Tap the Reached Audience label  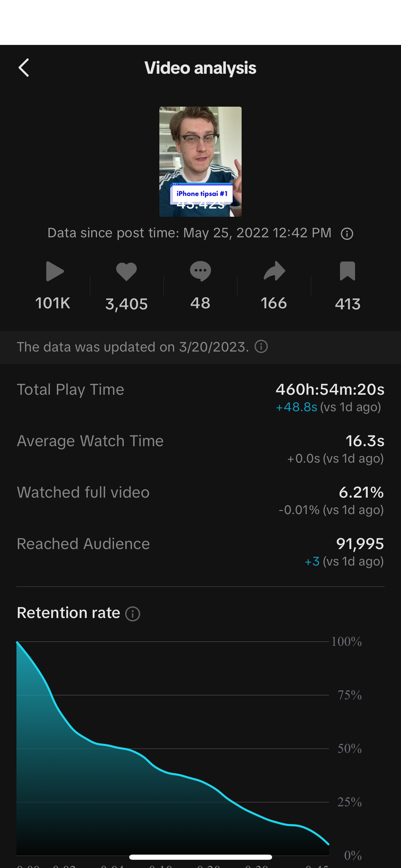[83, 544]
